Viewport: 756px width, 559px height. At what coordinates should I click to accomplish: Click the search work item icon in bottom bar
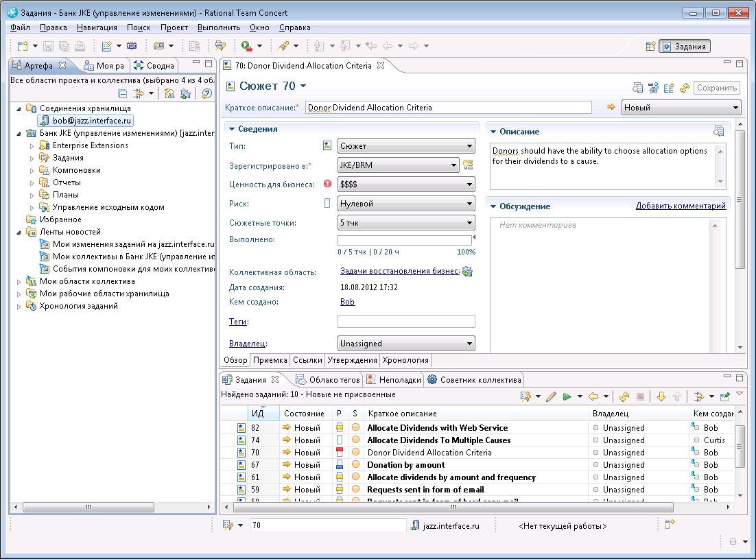click(228, 525)
